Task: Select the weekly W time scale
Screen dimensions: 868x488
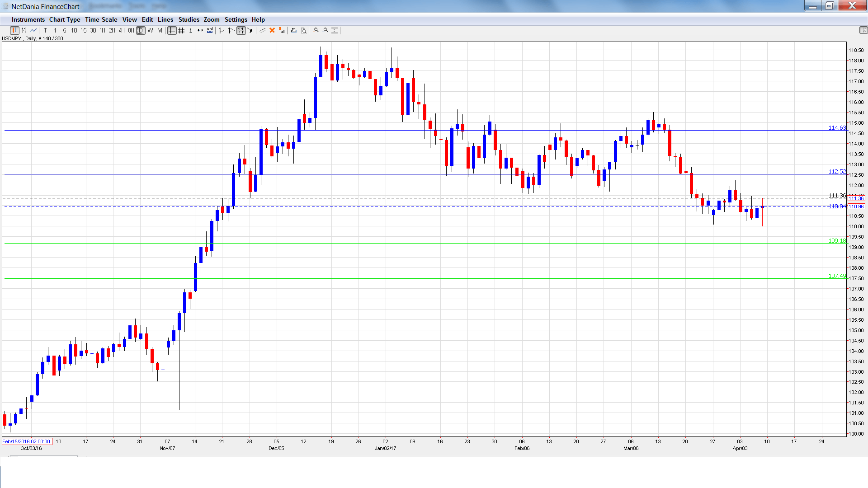Action: tap(151, 30)
